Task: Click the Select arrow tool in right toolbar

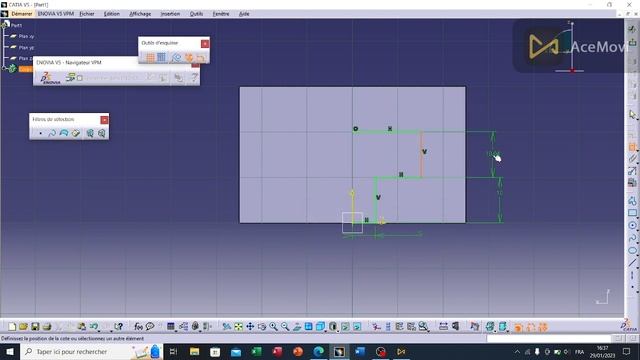Action: [632, 115]
